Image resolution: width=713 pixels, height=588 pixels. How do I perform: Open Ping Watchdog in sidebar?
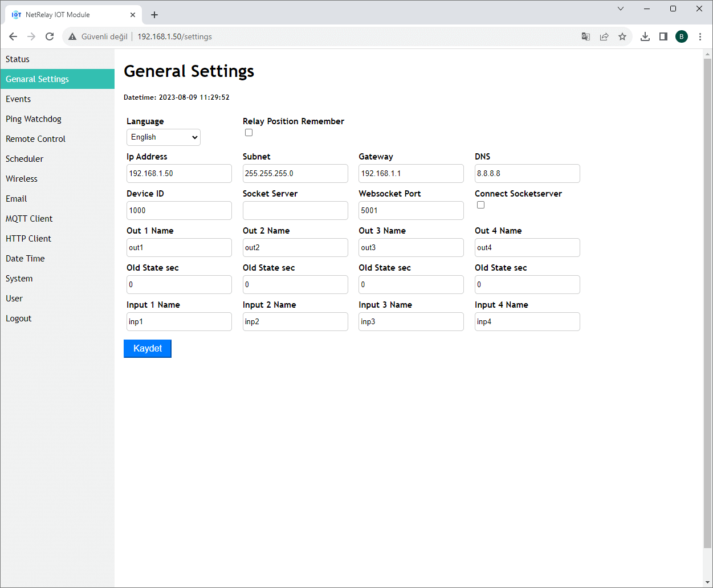point(34,119)
